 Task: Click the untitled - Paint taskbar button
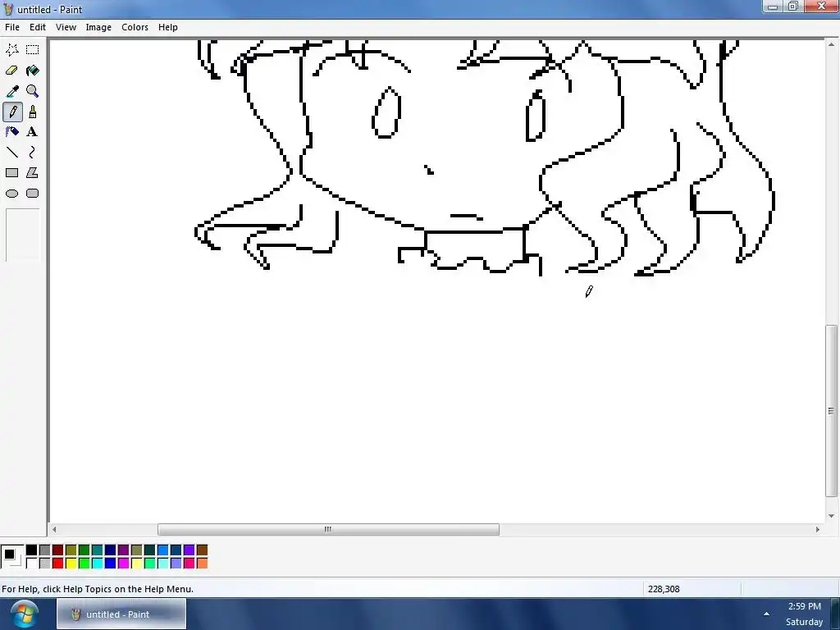click(x=121, y=614)
